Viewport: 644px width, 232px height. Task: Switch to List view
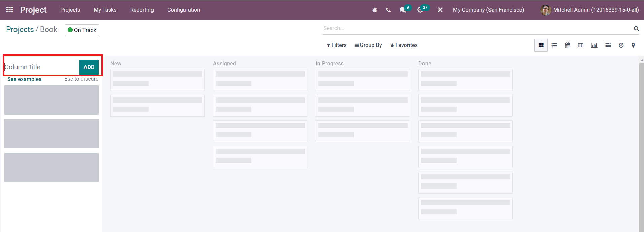tap(554, 45)
